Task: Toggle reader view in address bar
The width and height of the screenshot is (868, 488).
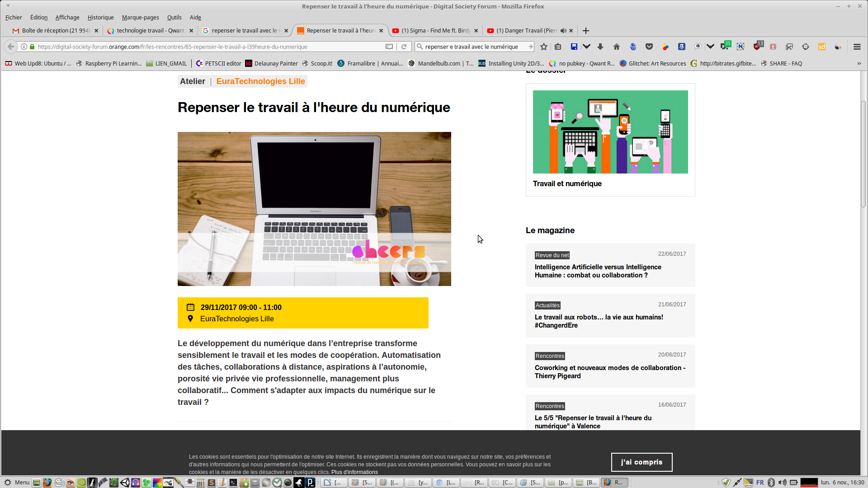Action: (389, 47)
